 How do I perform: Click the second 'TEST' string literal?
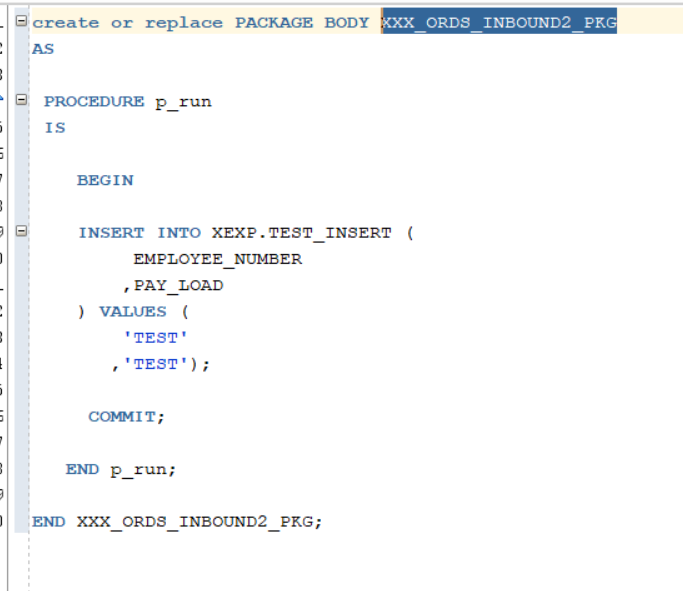[156, 364]
